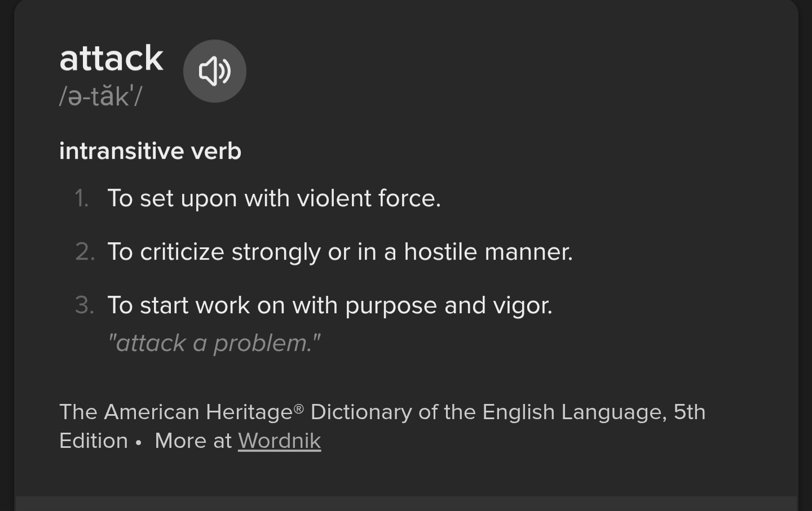Image resolution: width=812 pixels, height=511 pixels.
Task: Click the list number 2 marker
Action: coord(85,252)
